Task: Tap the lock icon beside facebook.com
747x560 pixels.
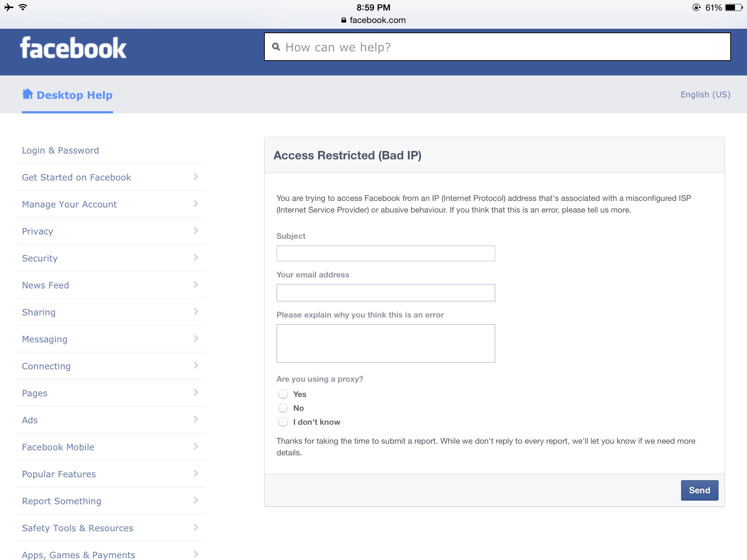Action: point(343,20)
